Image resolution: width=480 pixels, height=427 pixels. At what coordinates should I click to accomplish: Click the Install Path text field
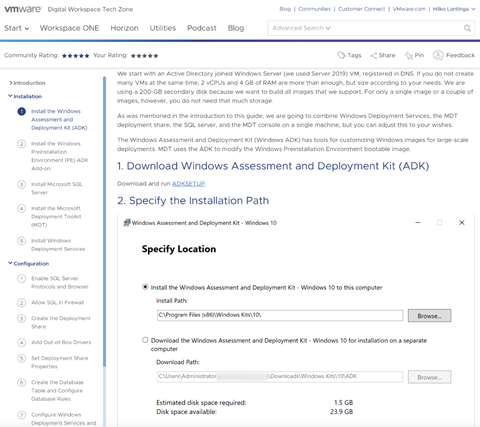coord(280,315)
